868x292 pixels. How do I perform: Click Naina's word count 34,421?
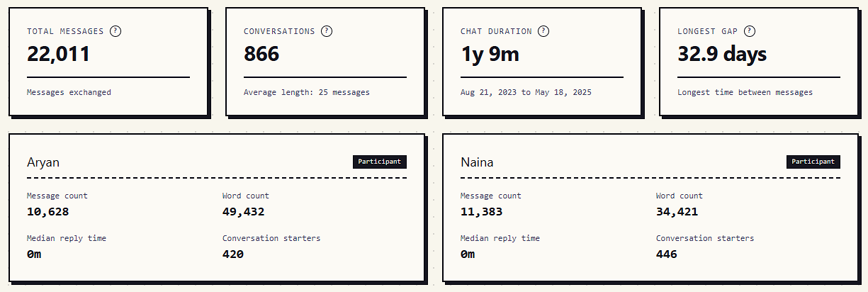[677, 211]
